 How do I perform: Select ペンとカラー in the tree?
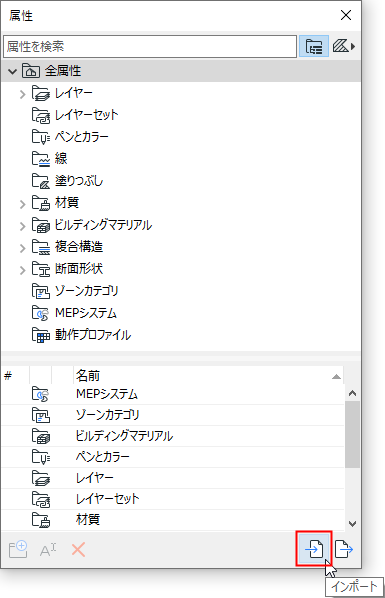point(82,137)
